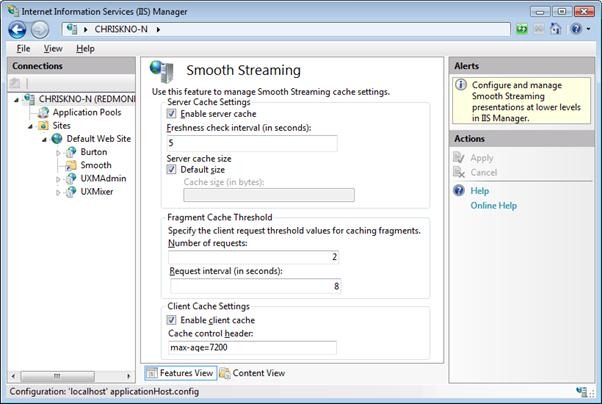Image resolution: width=602 pixels, height=404 pixels.
Task: Click the Home icon in toolbar
Action: pos(556,29)
